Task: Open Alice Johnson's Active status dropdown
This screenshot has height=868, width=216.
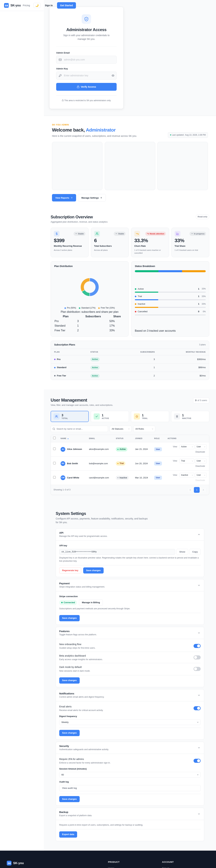Action: coord(187,447)
